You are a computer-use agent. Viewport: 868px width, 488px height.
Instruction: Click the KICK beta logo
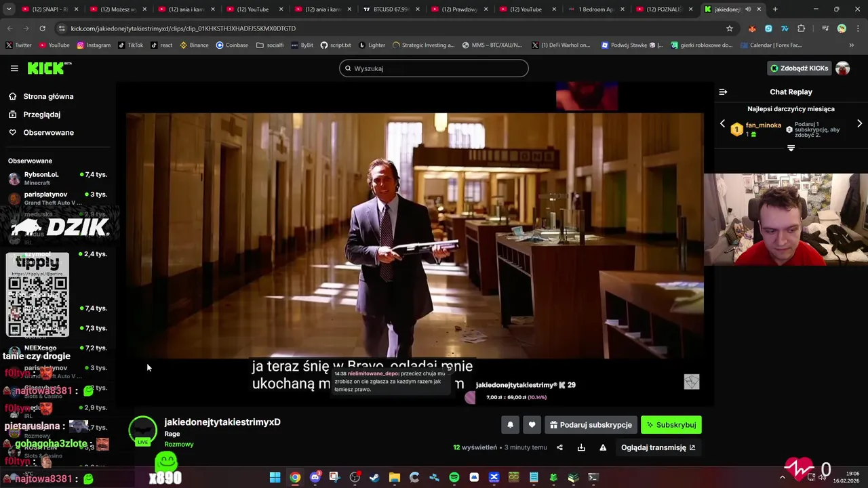click(49, 68)
